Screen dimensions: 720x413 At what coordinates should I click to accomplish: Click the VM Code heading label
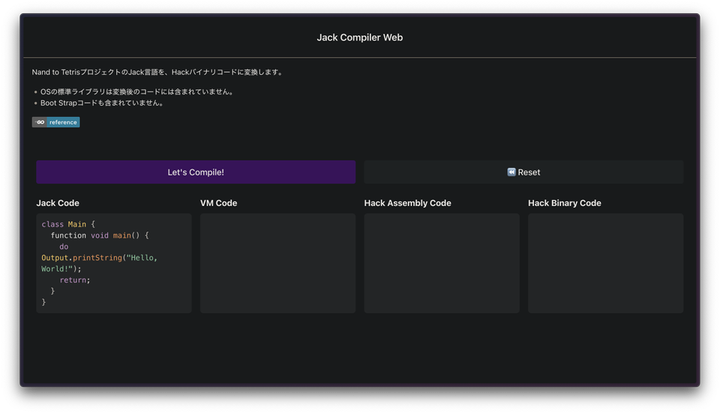[219, 203]
